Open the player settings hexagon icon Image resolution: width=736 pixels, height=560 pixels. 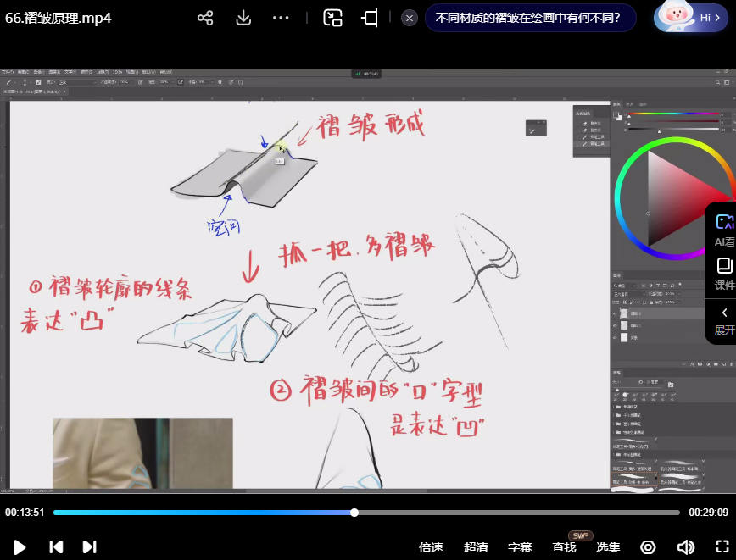(x=648, y=547)
